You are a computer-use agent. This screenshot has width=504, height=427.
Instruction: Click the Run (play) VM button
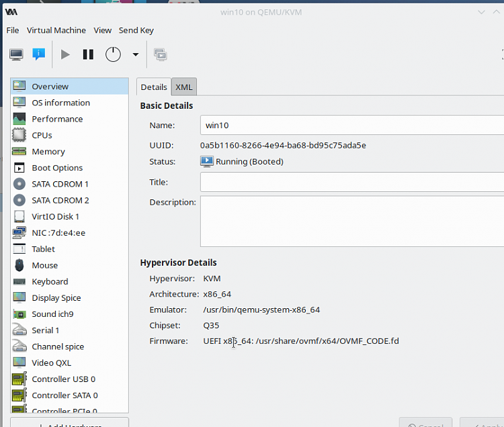pyautogui.click(x=65, y=54)
